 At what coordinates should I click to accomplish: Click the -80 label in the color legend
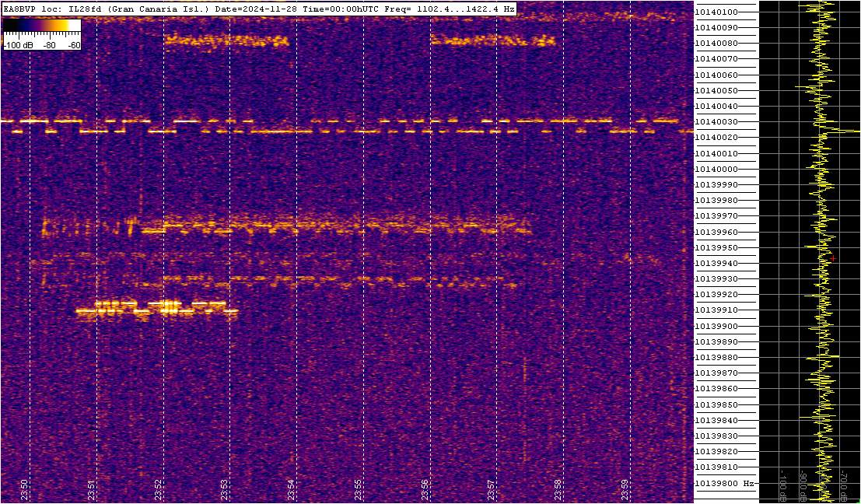point(50,46)
